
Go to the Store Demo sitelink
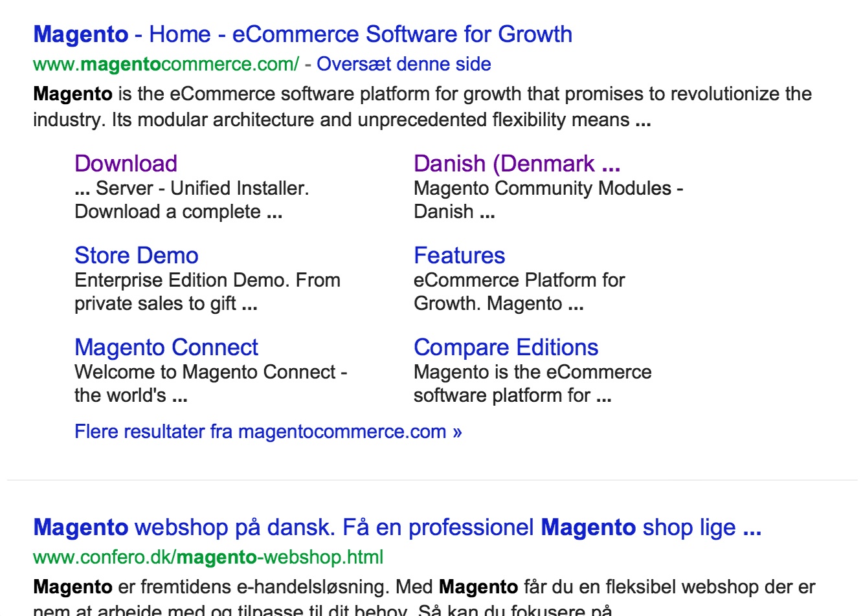136,256
